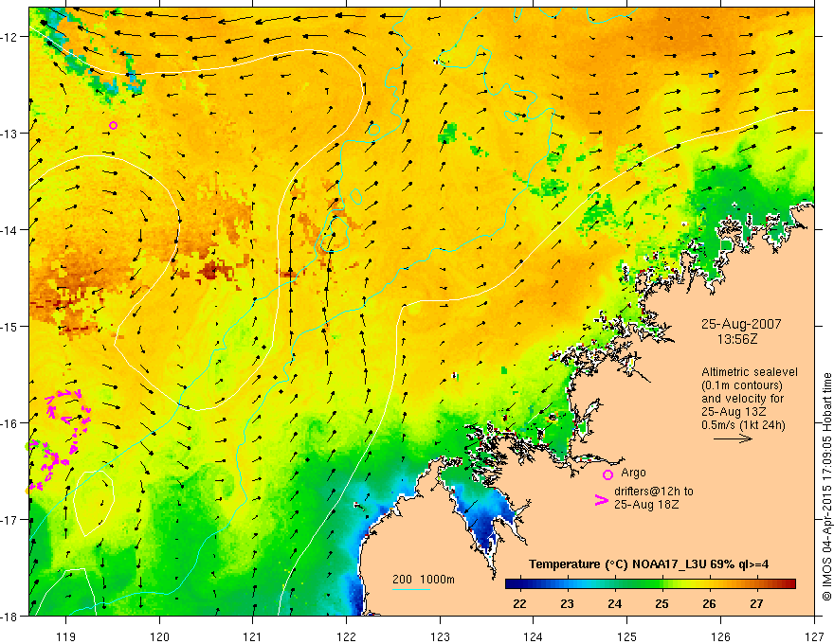This screenshot has width=834, height=644.
Task: Click the colorbar tick label '25'
Action: 662,603
